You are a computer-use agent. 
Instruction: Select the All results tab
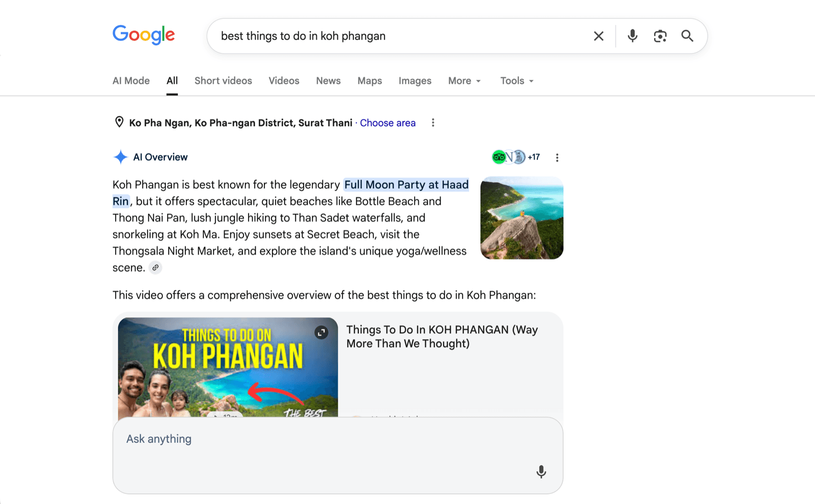coord(172,81)
